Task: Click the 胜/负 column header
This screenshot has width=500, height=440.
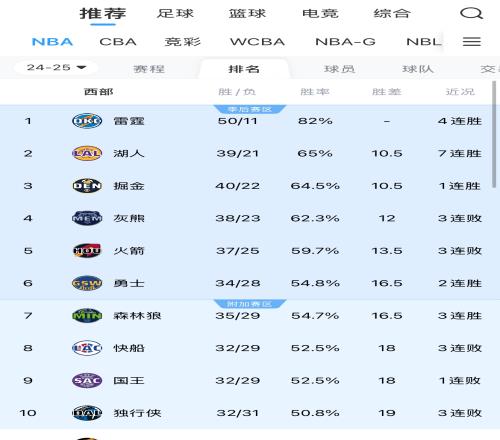Action: [237, 92]
